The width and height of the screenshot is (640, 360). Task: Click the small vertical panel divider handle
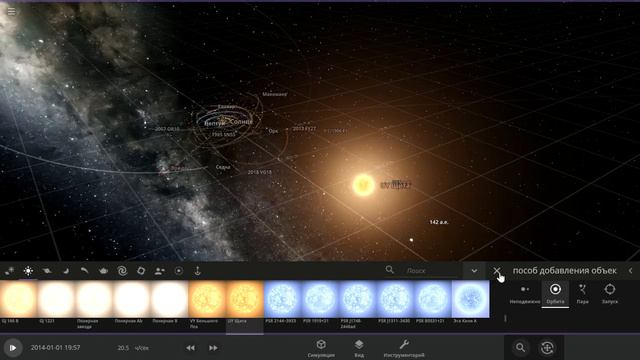point(505,318)
